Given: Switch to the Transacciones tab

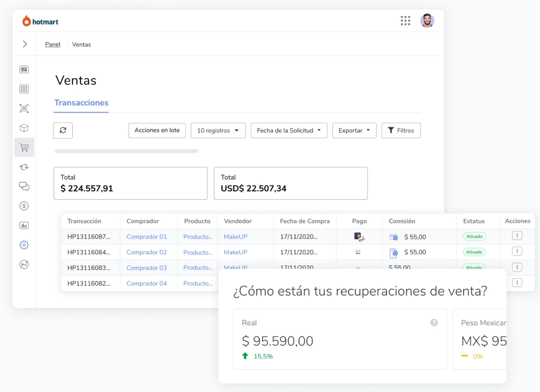Looking at the screenshot, I should [x=81, y=103].
